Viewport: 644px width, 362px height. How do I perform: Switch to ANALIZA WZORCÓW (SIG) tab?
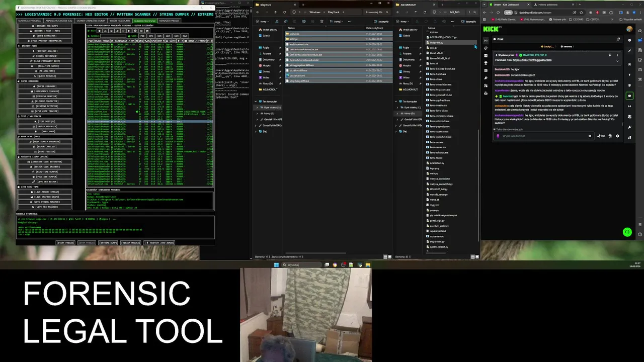pos(59,21)
